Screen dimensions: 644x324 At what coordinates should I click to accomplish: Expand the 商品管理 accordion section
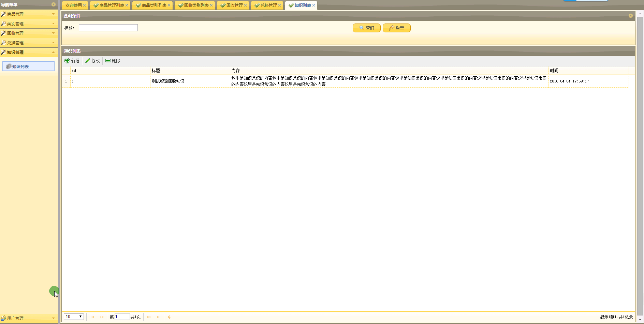click(x=29, y=14)
